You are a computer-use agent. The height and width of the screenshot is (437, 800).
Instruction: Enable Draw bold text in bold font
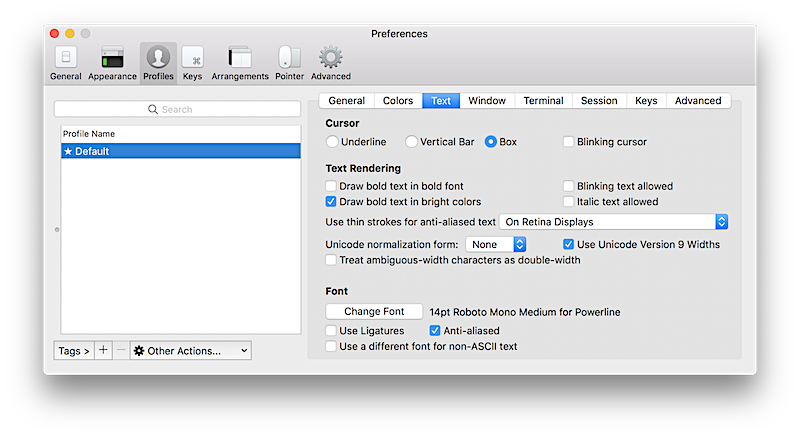pyautogui.click(x=332, y=186)
